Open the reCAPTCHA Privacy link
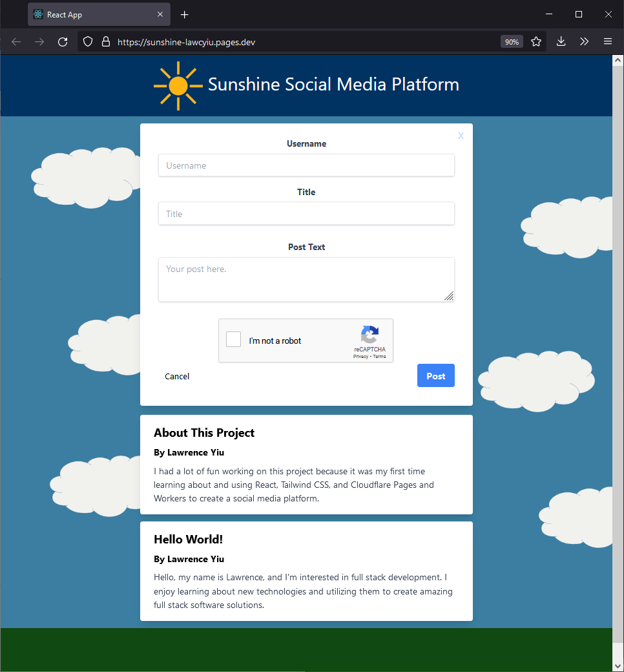This screenshot has width=624, height=672. coord(360,356)
